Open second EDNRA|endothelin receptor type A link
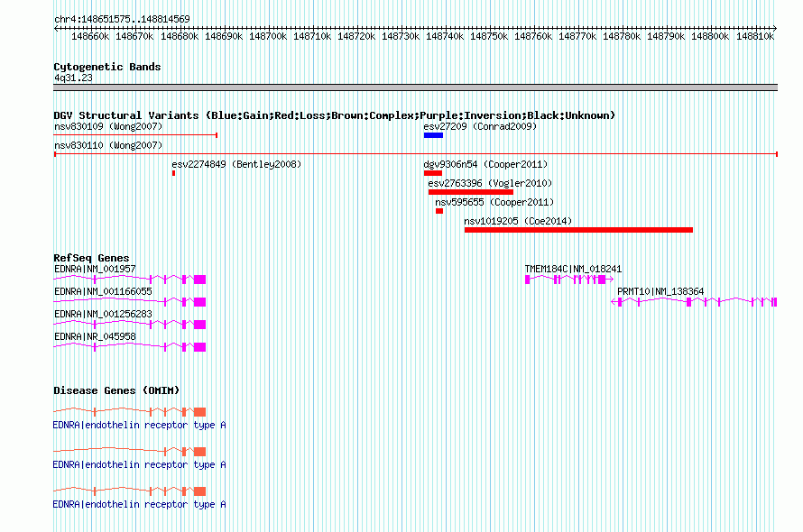Viewport: 803px width, 532px height. 139,464
